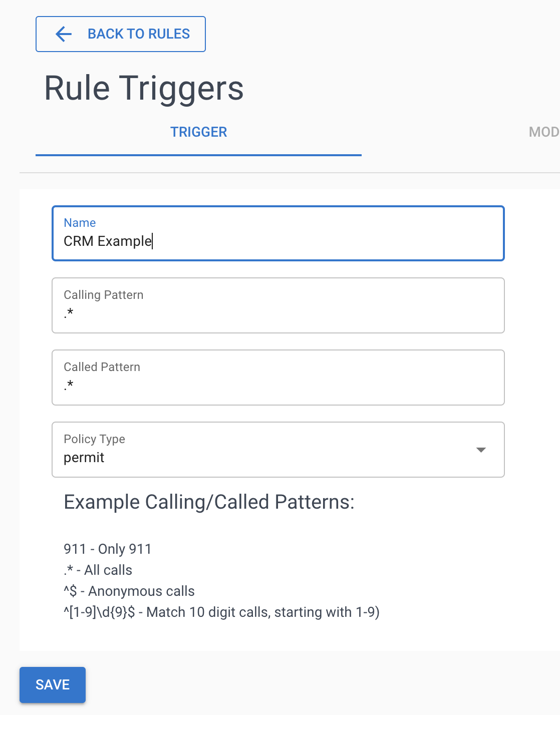
Task: Click the Rule Triggers heading
Action: pos(144,88)
